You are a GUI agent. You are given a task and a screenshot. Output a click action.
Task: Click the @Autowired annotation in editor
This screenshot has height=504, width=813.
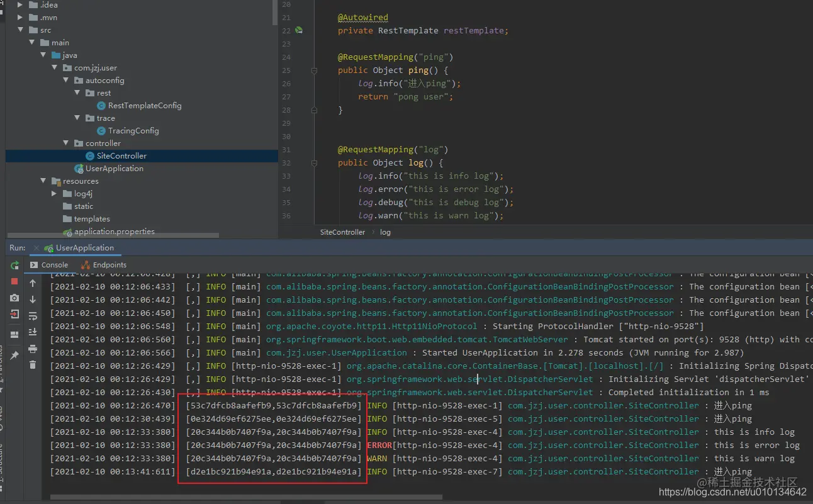click(x=362, y=17)
